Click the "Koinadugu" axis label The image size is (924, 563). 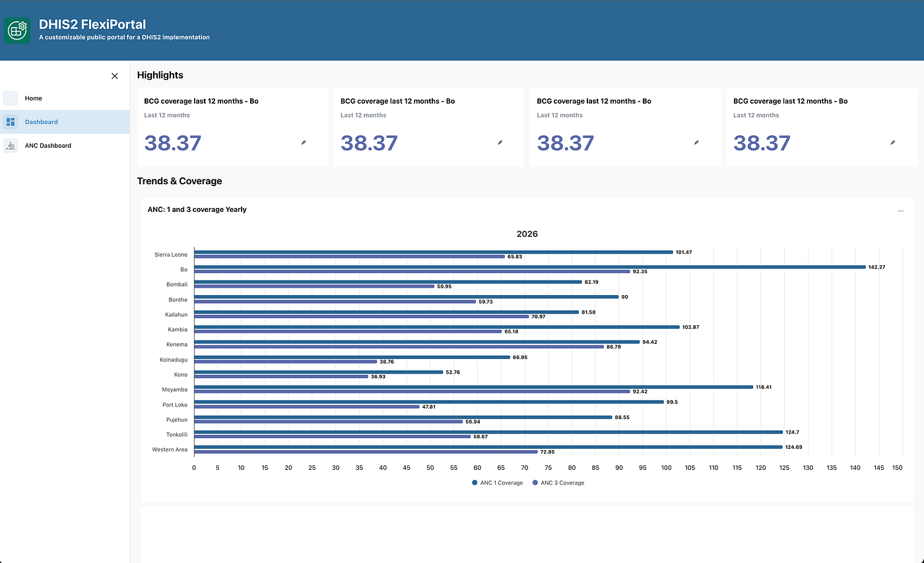[174, 360]
